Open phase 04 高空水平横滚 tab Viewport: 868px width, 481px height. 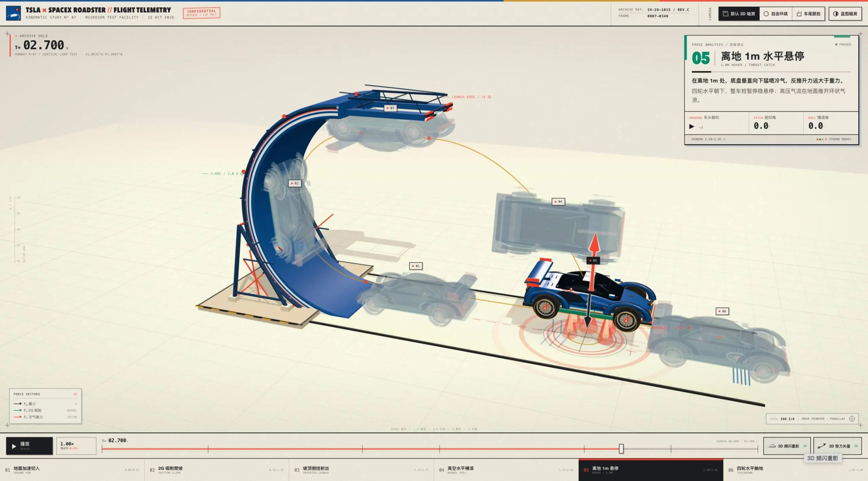point(506,470)
